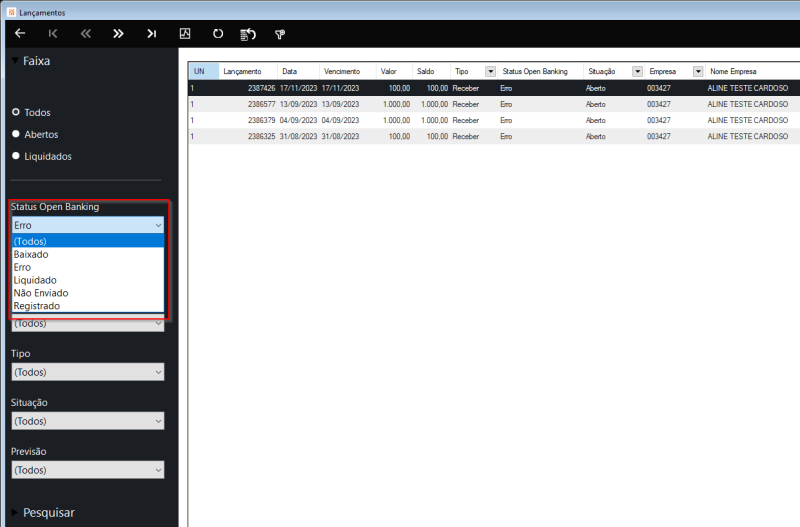Click Nome Empresa cell in row 2387426
This screenshot has height=527, width=800.
click(x=747, y=88)
